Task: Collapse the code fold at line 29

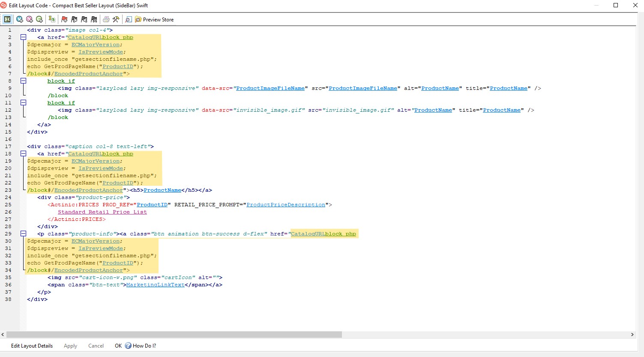Action: pyautogui.click(x=24, y=234)
